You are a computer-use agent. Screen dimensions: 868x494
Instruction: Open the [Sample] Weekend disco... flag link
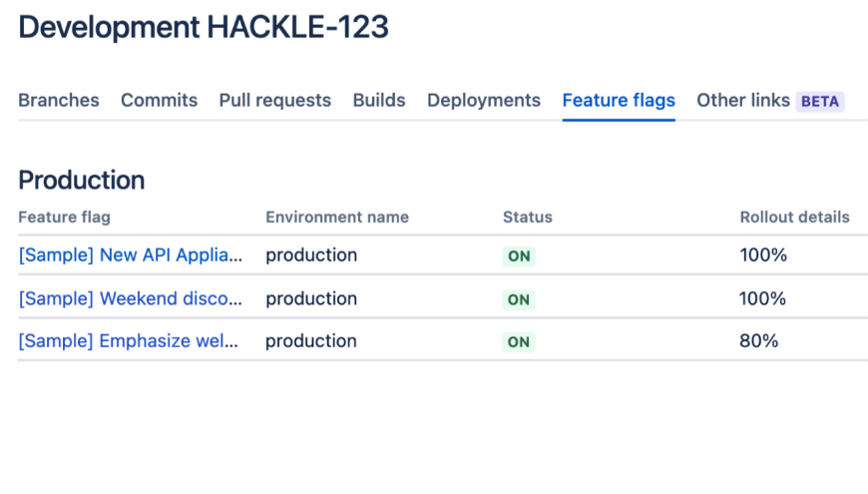click(131, 298)
